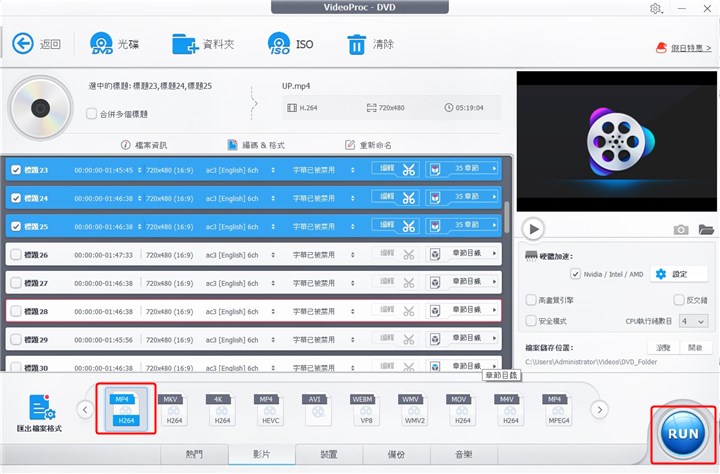Open 編碼 & 格式 codec options

pos(256,145)
